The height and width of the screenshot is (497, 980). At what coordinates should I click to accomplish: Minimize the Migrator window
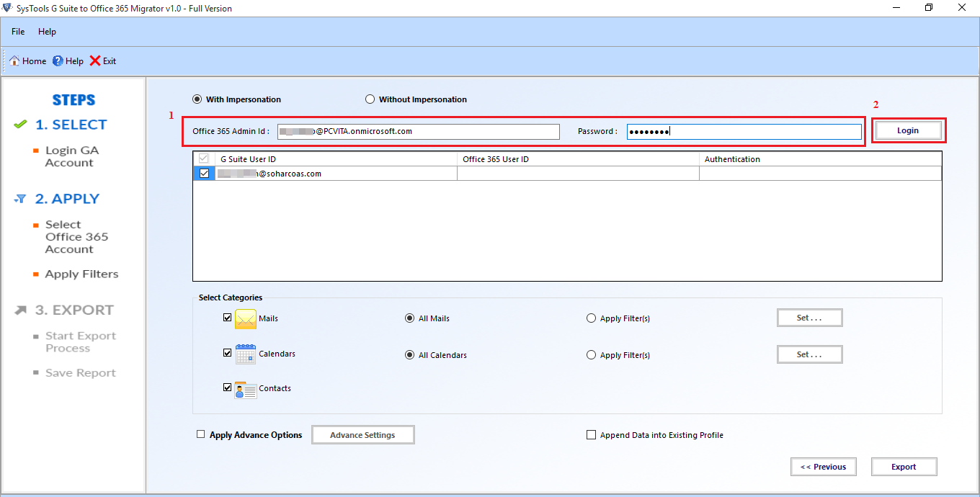(896, 8)
